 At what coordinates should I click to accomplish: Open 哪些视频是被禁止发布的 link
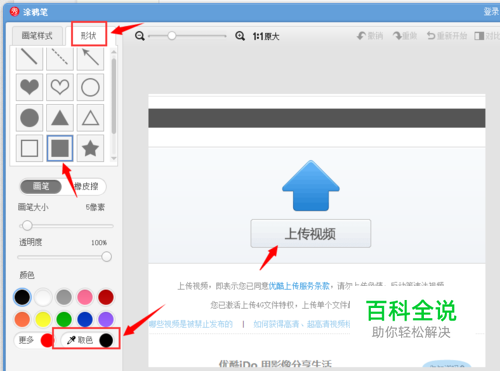[191, 324]
